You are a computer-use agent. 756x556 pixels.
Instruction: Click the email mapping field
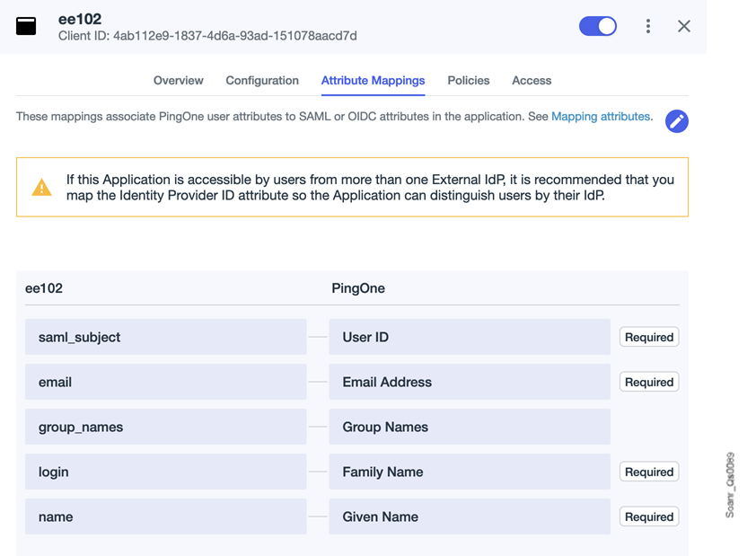pos(165,382)
